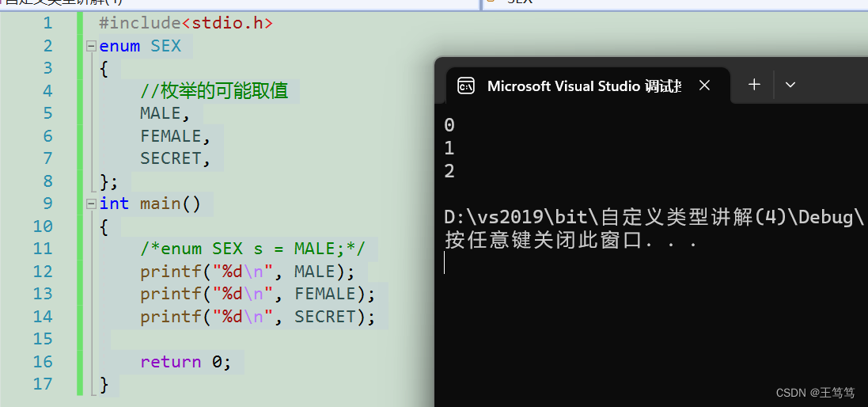Image resolution: width=868 pixels, height=407 pixels.
Task: Click printf statement printing FEMALE
Action: click(x=258, y=294)
